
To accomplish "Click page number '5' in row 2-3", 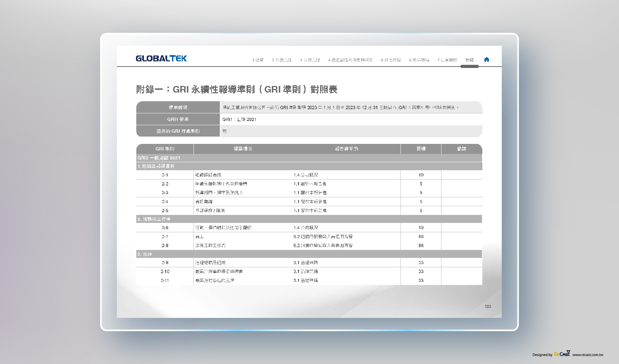I will [421, 193].
